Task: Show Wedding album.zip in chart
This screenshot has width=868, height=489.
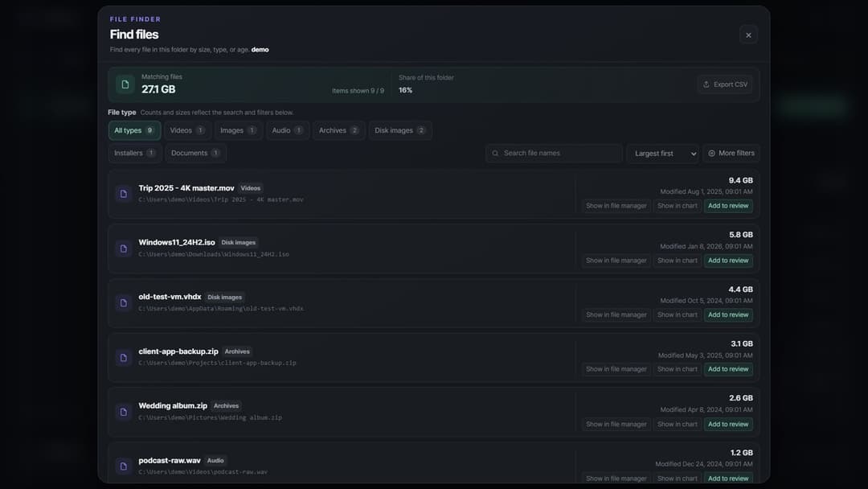Action: tap(677, 424)
